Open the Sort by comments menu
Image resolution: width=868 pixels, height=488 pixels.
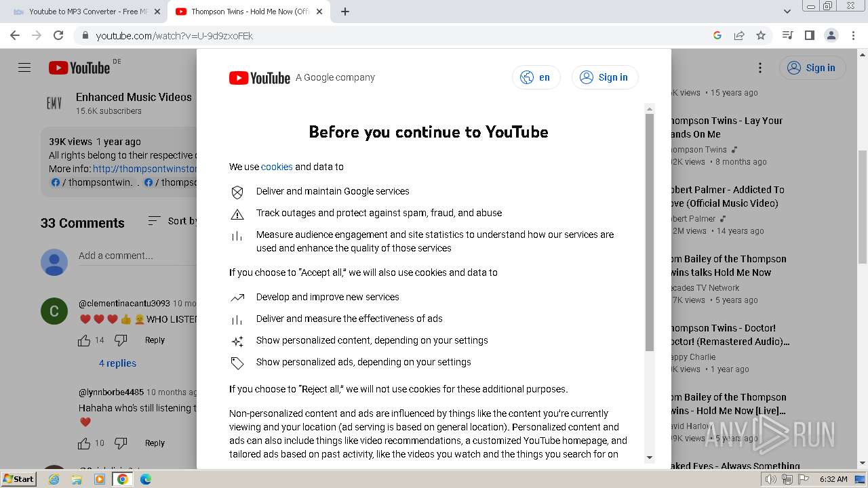pos(173,221)
